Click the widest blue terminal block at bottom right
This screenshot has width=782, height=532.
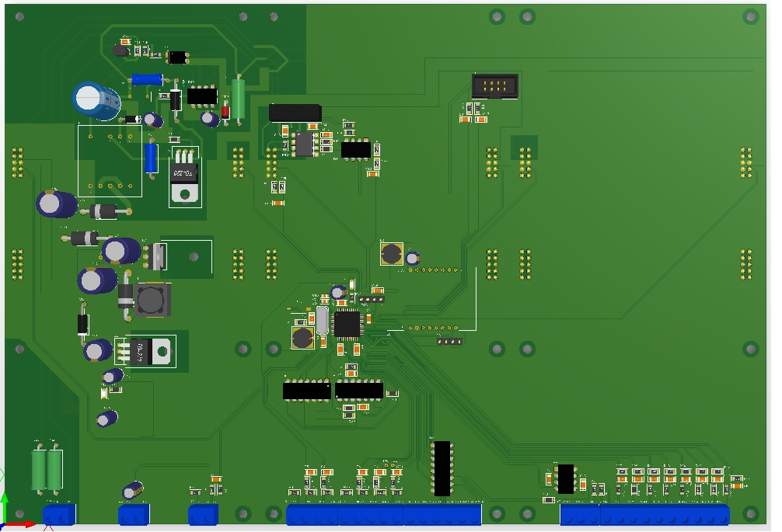coord(665,514)
